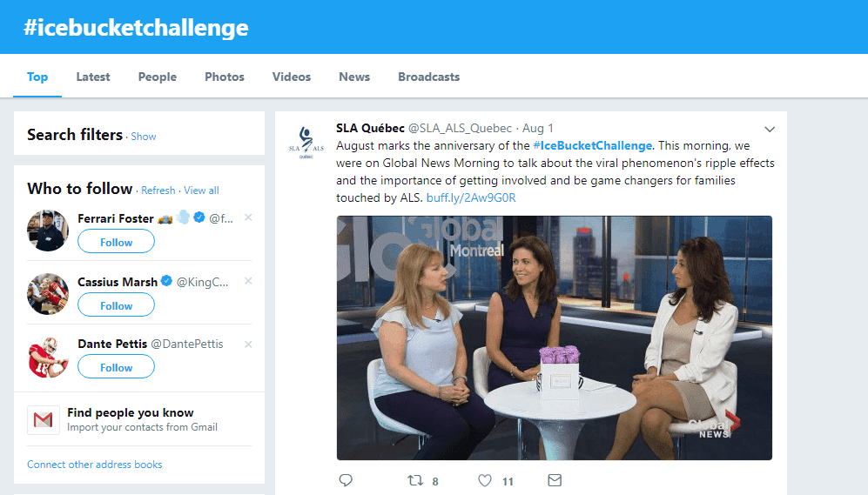Open Dante Pettis's profile picture

click(49, 357)
